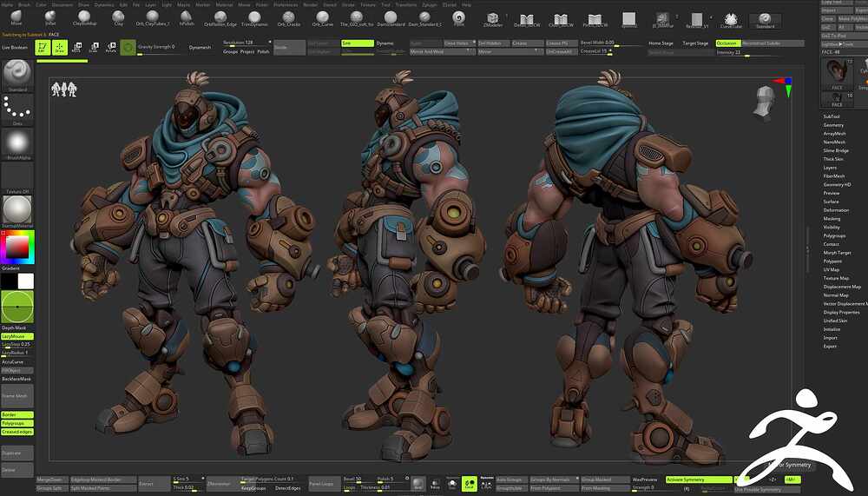Select the FACE subtool thumbnail
The image size is (868, 496).
(x=837, y=73)
